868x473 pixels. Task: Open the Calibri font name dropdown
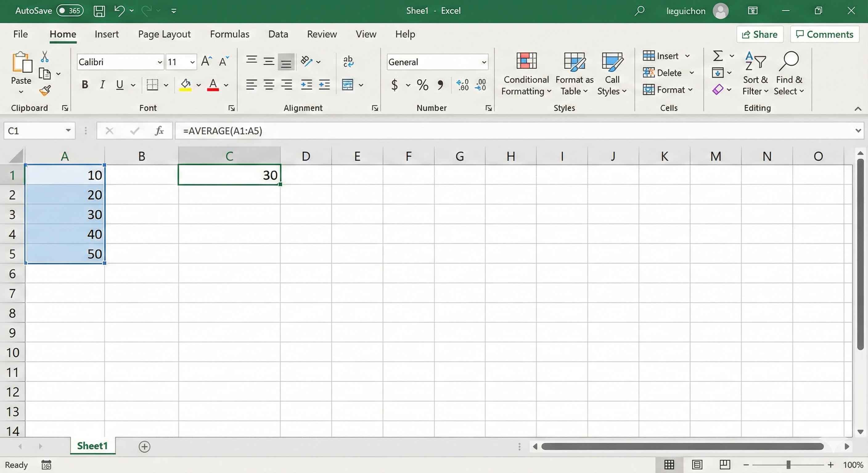coord(160,62)
